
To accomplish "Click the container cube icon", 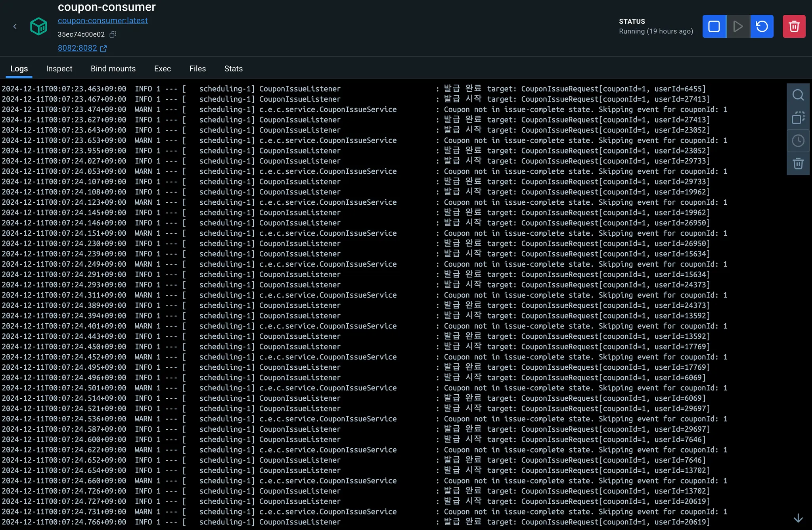I will click(38, 27).
